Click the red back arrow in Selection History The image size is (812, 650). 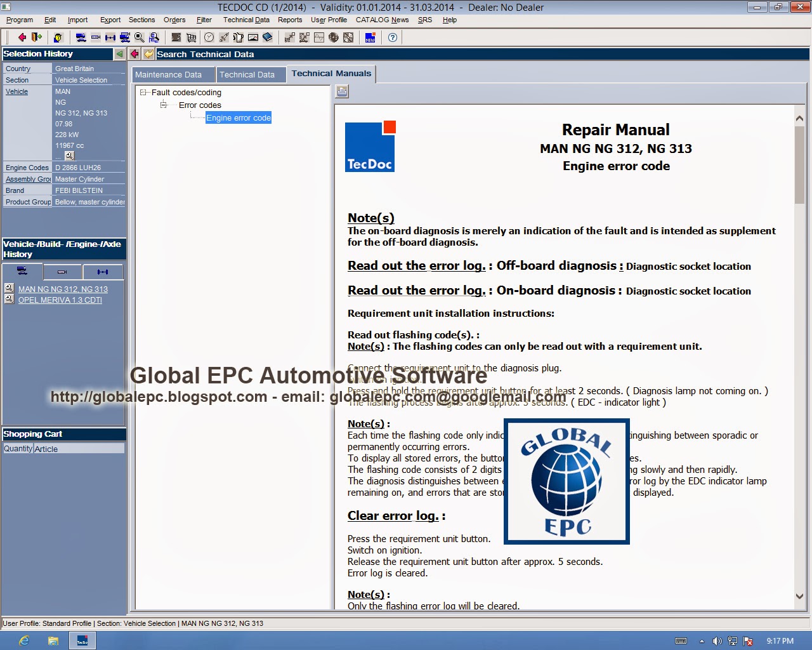pyautogui.click(x=134, y=54)
